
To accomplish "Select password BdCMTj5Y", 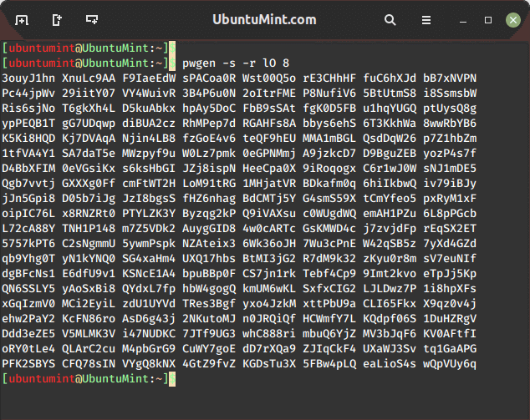I will 269,199.
